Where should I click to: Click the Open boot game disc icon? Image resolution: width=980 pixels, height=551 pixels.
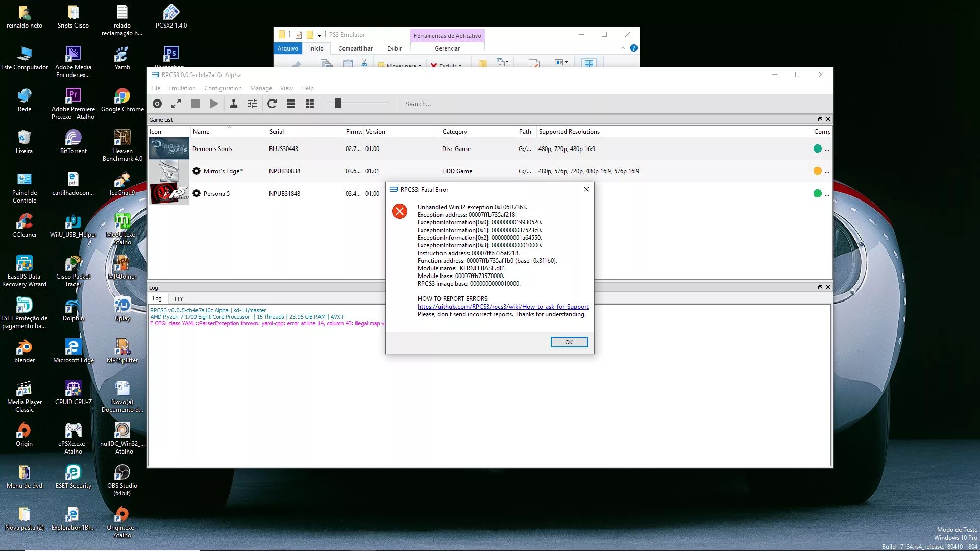pos(157,104)
